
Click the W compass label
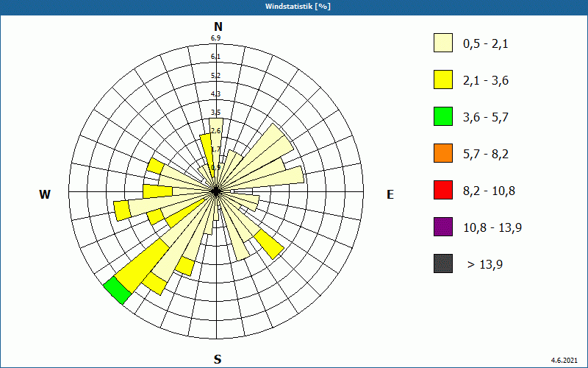[x=45, y=194]
